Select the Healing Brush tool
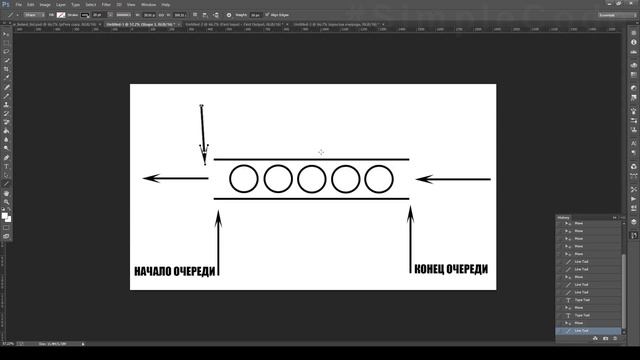 [6, 87]
